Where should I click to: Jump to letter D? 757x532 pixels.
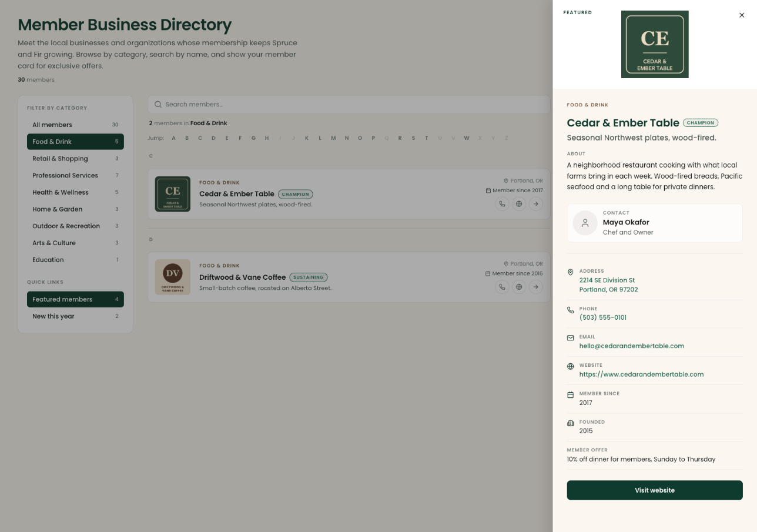click(213, 138)
